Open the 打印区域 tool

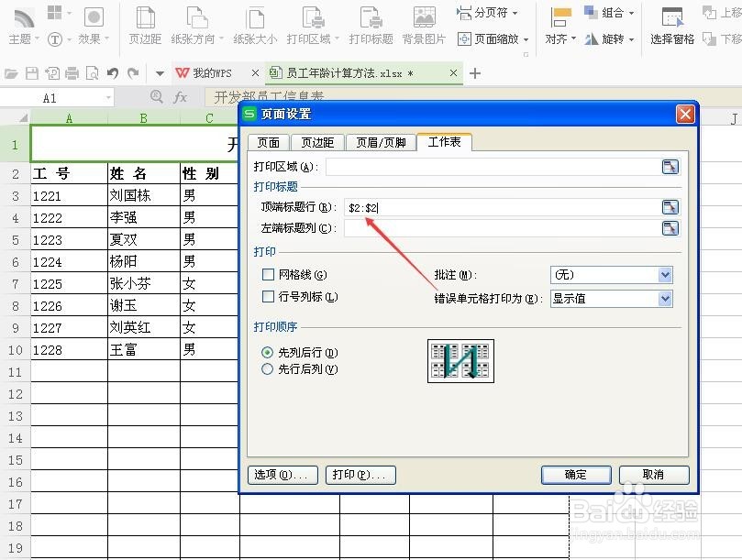coord(313,23)
